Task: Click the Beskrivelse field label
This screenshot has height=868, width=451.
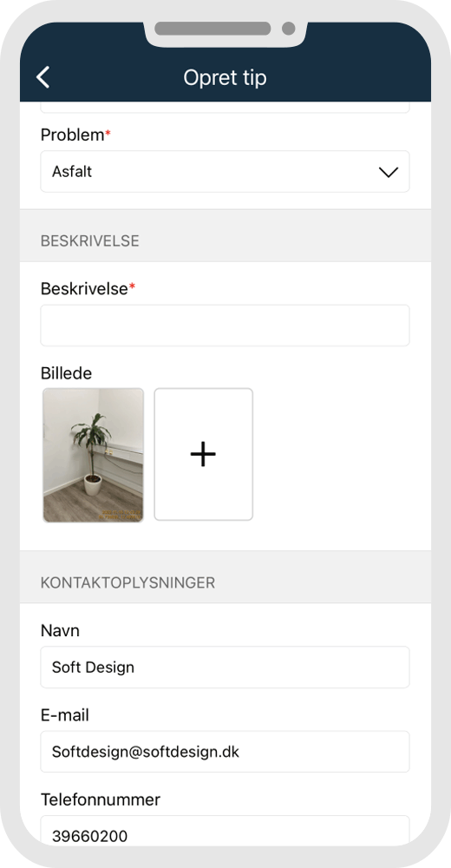Action: point(84,288)
